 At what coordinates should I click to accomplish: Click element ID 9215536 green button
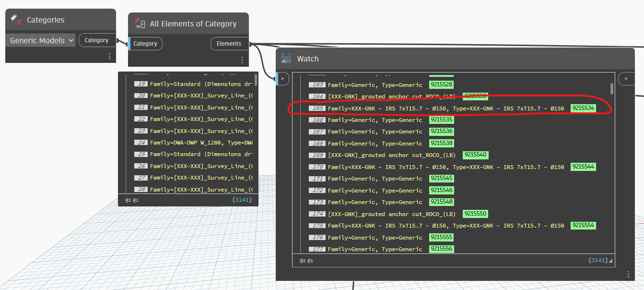pos(441,131)
